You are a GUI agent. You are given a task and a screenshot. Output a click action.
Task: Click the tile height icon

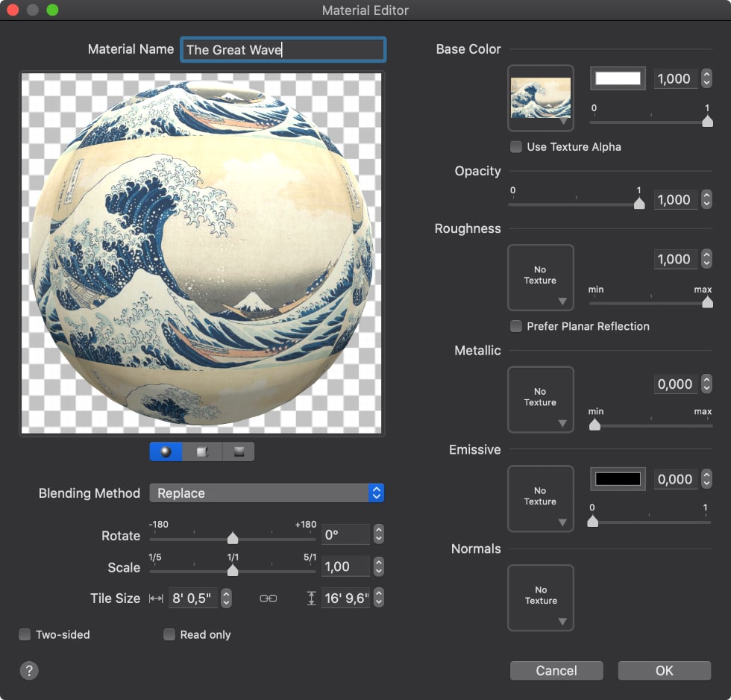coord(312,599)
